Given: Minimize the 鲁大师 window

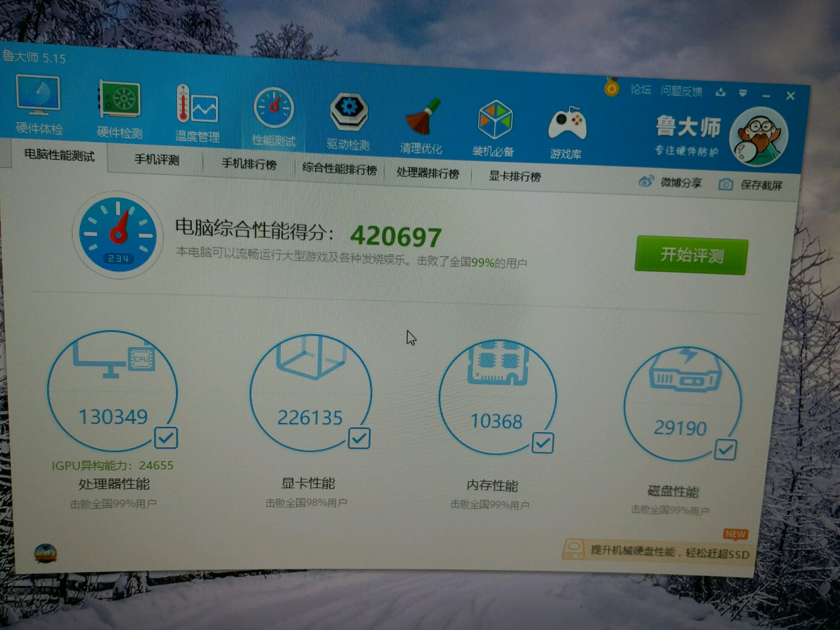Looking at the screenshot, I should [x=766, y=96].
